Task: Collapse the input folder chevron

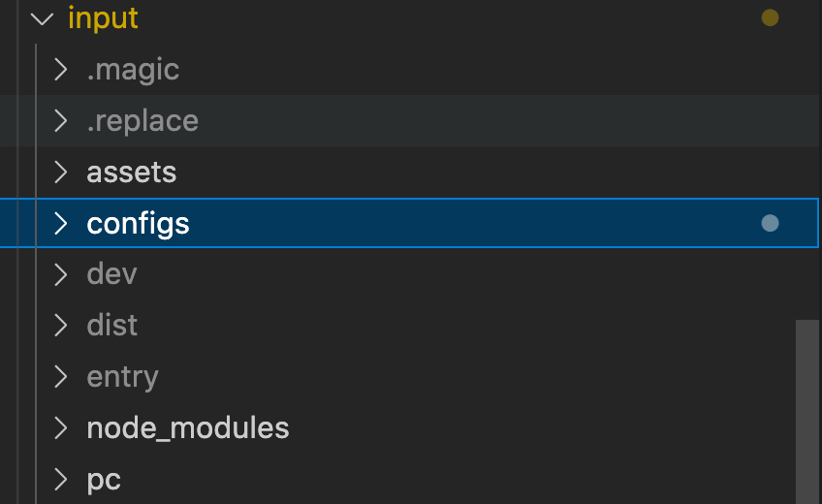Action: coord(42,18)
